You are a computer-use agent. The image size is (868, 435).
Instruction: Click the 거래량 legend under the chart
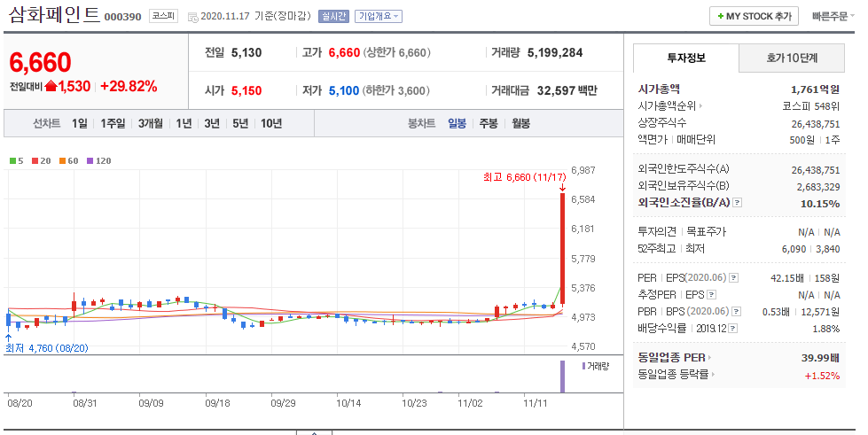point(596,367)
